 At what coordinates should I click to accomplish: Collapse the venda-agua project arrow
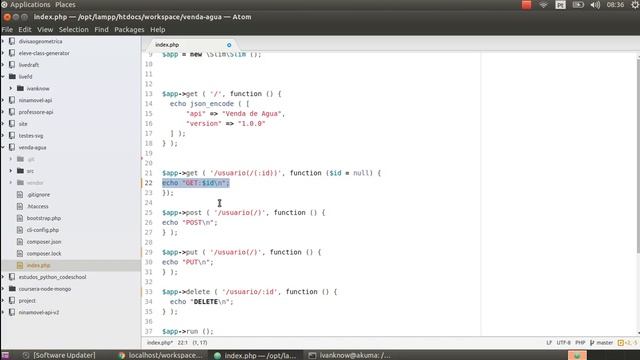(3, 147)
